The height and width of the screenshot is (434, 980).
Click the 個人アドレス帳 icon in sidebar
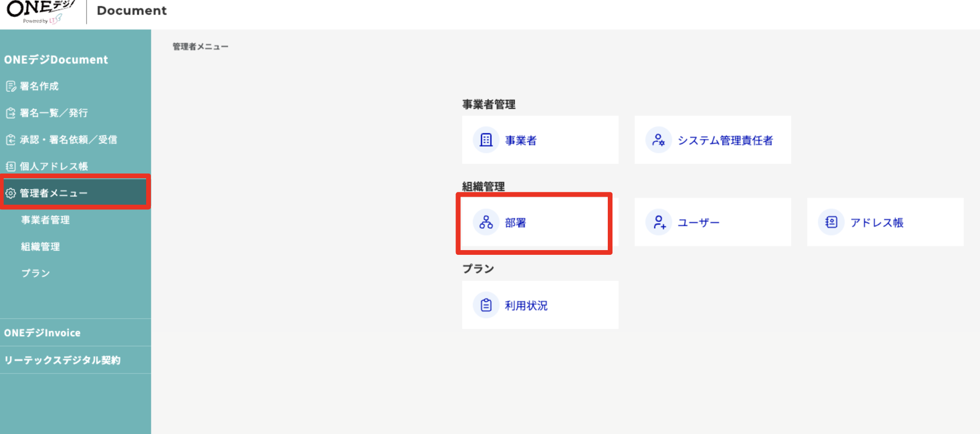click(11, 166)
